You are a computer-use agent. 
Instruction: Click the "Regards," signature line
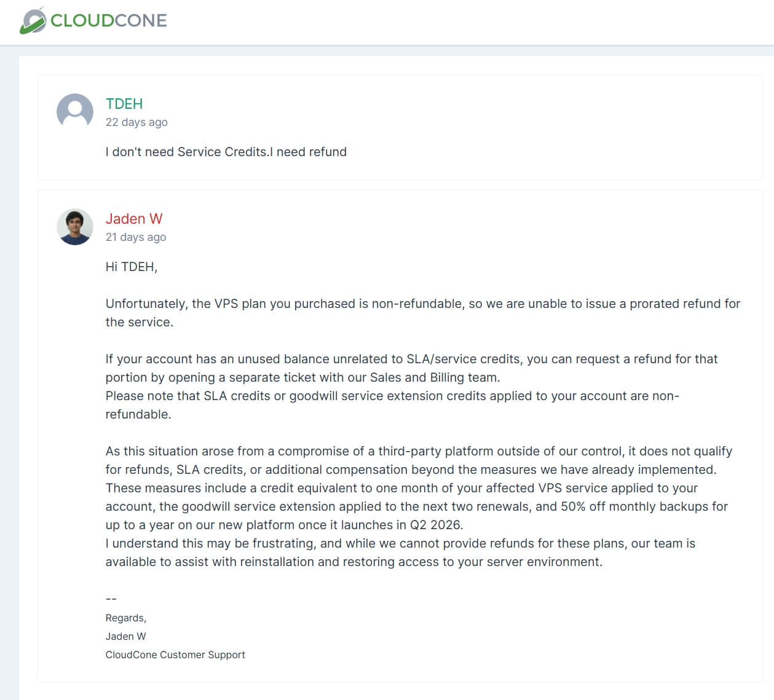pyautogui.click(x=126, y=618)
